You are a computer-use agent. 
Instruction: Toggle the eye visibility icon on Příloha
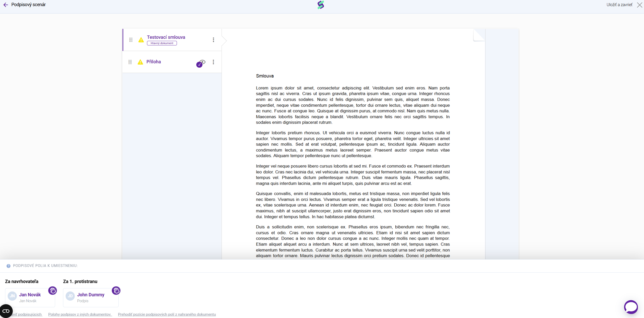(x=202, y=62)
